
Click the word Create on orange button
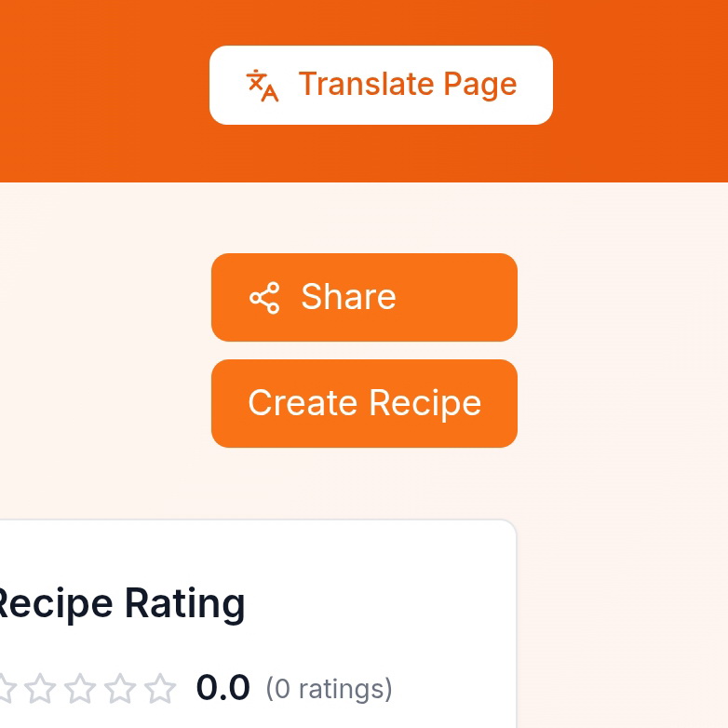[303, 403]
